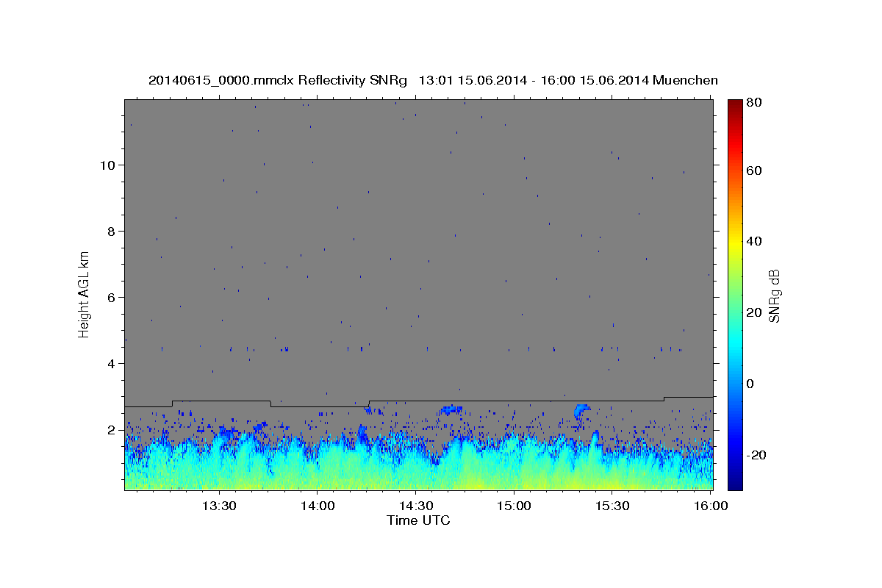Viewport: 882px width, 588px height.
Task: Click the height tick label 6
Action: point(111,298)
